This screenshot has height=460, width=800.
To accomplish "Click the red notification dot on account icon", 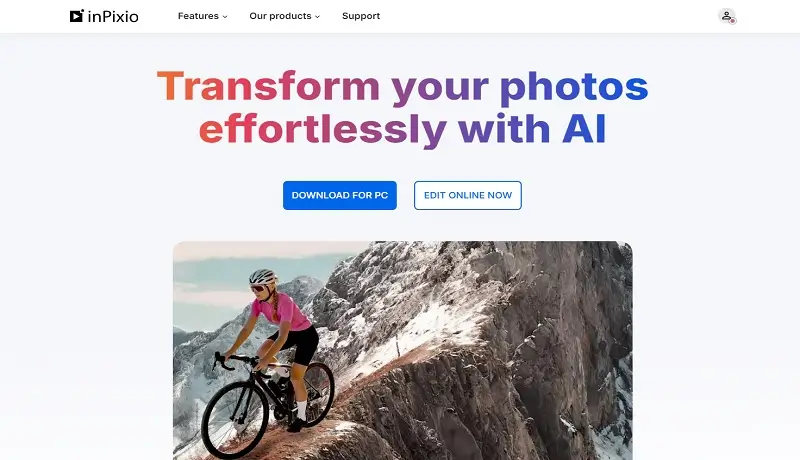I will pos(732,21).
